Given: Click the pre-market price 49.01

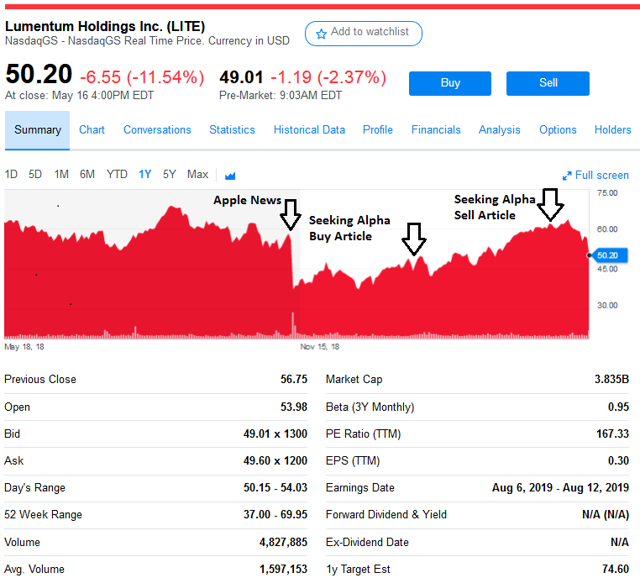Looking at the screenshot, I should coord(241,77).
